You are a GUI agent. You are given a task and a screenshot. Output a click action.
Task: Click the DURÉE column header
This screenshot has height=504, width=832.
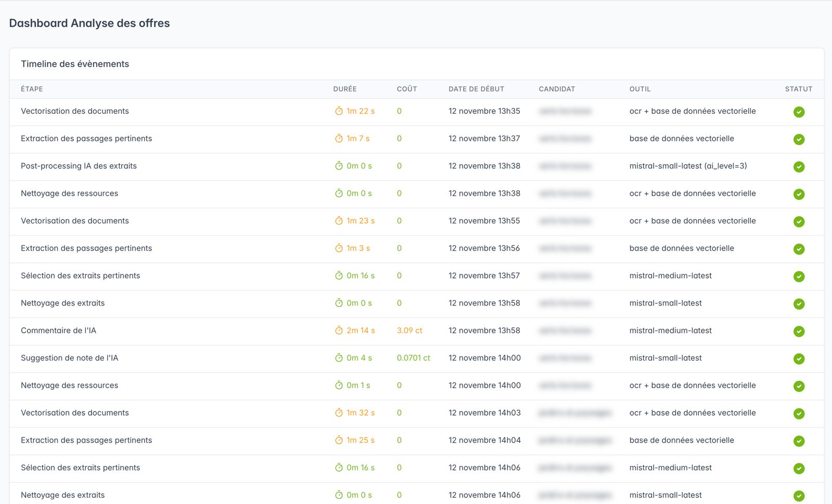pyautogui.click(x=345, y=89)
